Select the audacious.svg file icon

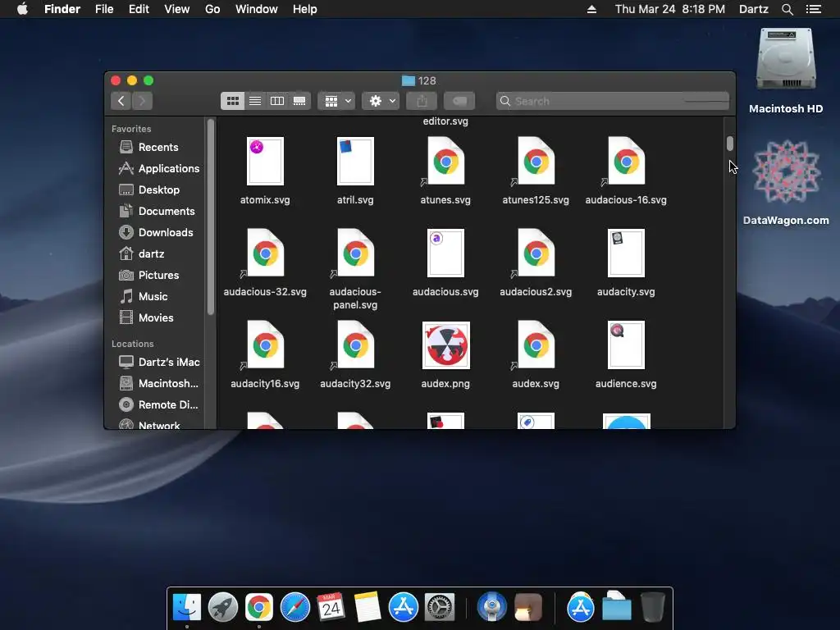coord(445,253)
